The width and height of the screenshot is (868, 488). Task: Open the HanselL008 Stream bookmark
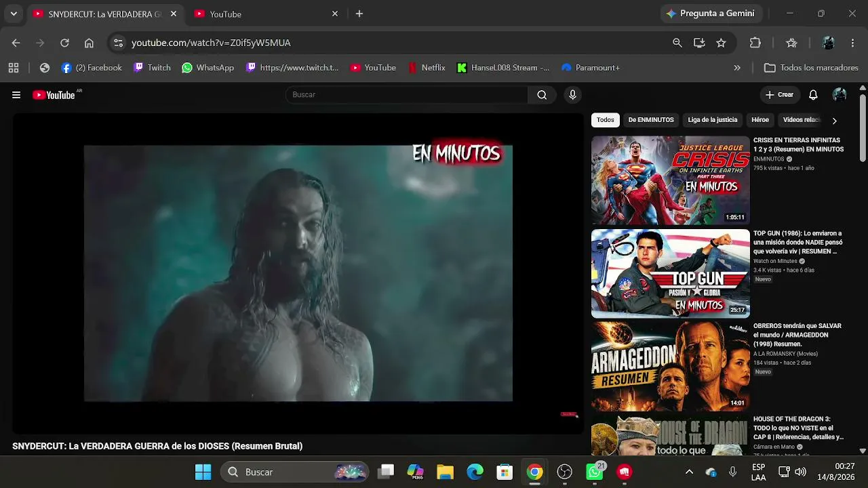(x=503, y=68)
